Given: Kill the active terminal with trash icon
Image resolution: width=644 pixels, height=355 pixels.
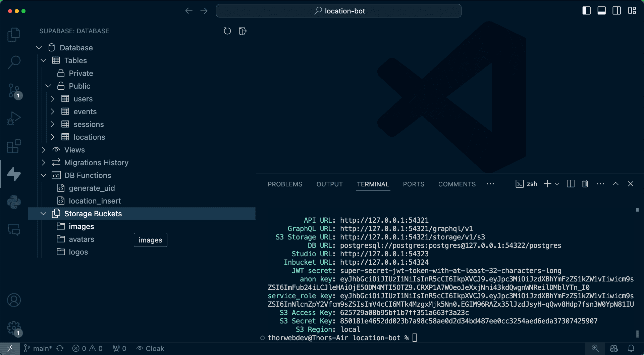Looking at the screenshot, I should pos(585,184).
